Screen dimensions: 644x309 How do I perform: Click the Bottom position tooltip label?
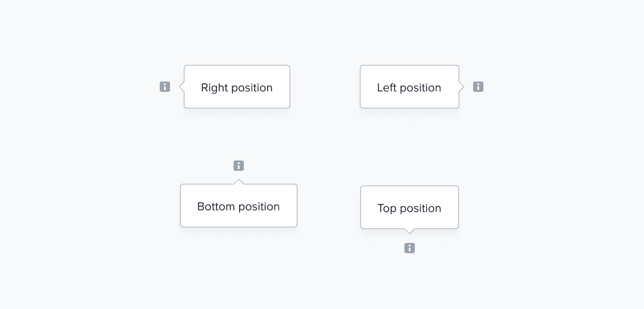pyautogui.click(x=238, y=206)
